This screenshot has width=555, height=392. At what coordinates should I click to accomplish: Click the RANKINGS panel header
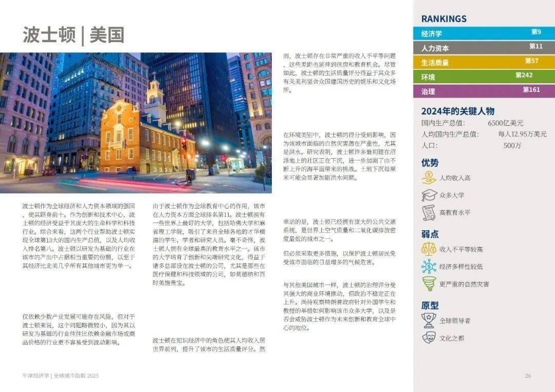443,18
